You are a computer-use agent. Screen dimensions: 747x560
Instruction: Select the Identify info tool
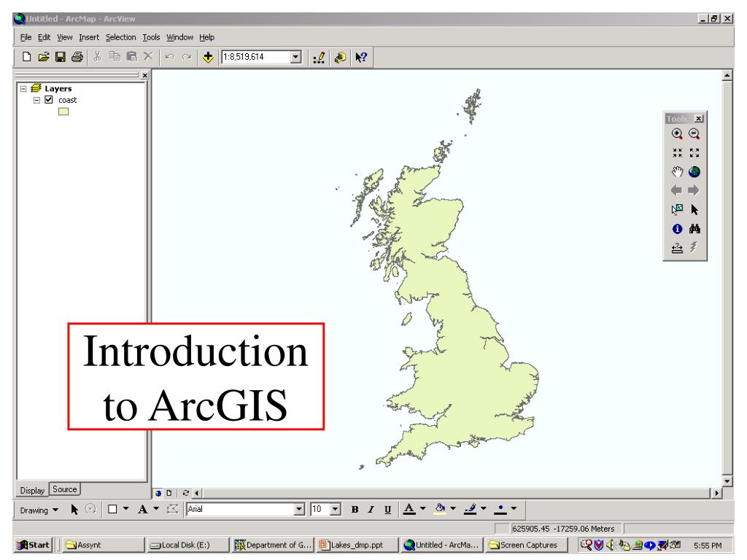click(x=678, y=229)
